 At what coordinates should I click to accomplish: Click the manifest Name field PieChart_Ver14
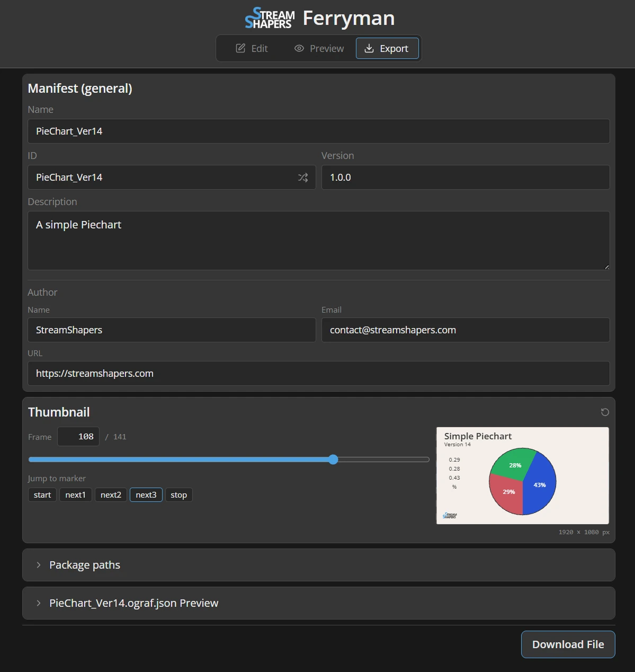[319, 131]
